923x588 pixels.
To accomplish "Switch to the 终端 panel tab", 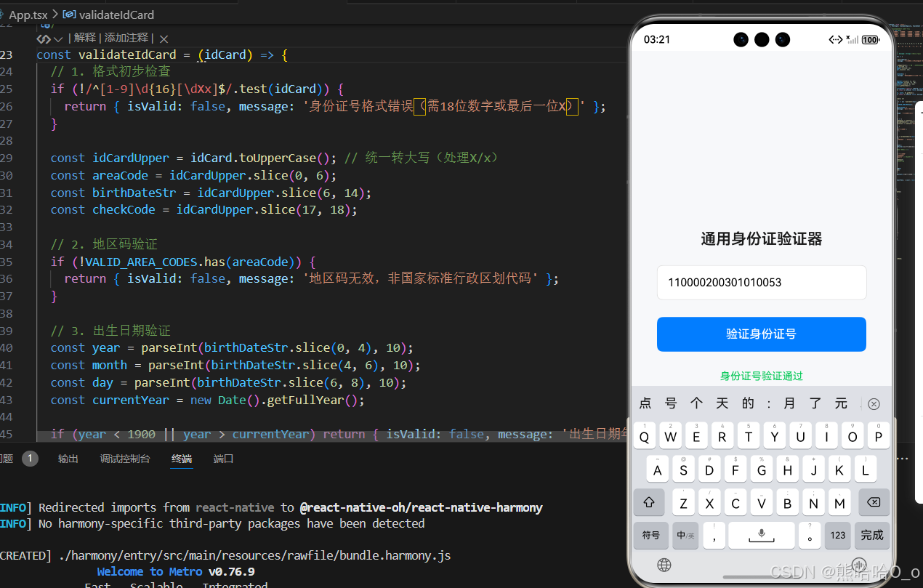I will (182, 459).
